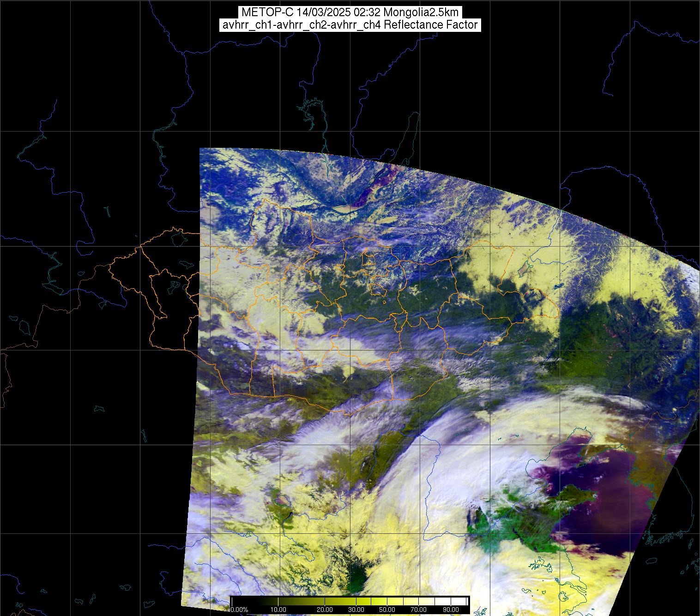Click the 0.00% label on the reflectance color bar

[239, 610]
